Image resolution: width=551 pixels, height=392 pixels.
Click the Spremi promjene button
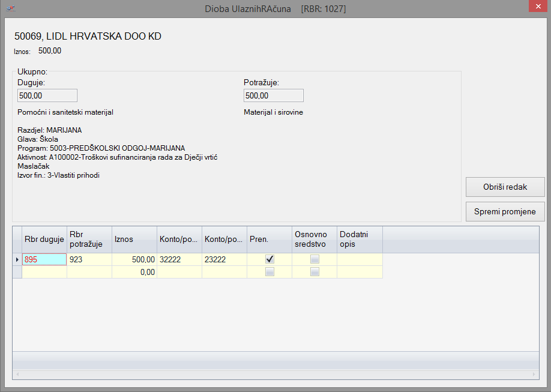pyautogui.click(x=505, y=211)
